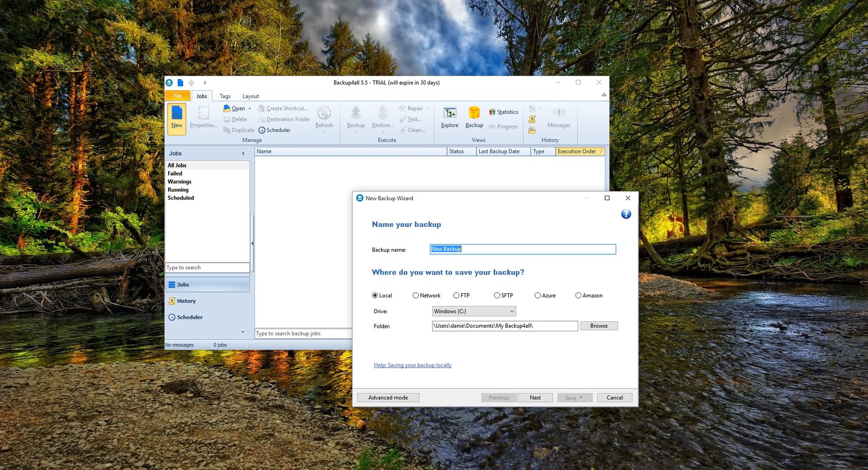Viewport: 868px width, 470px height.
Task: Click the Type to search backup jobs field
Action: (x=303, y=333)
